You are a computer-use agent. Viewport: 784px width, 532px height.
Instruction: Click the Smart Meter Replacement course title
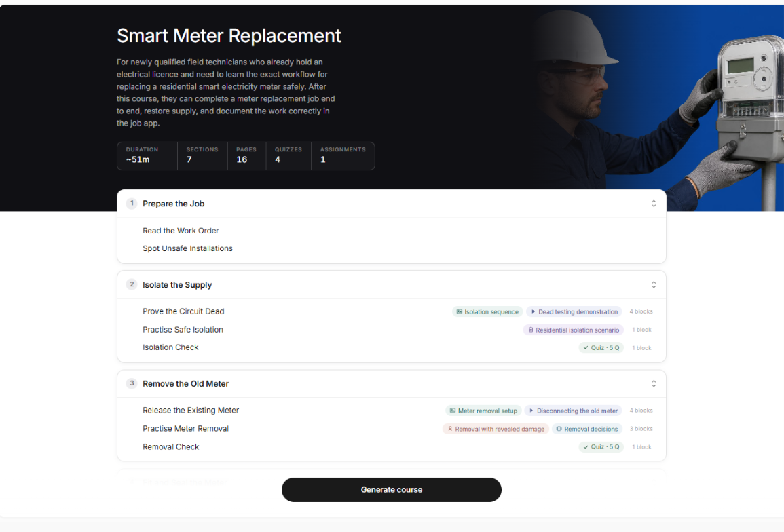click(x=229, y=36)
